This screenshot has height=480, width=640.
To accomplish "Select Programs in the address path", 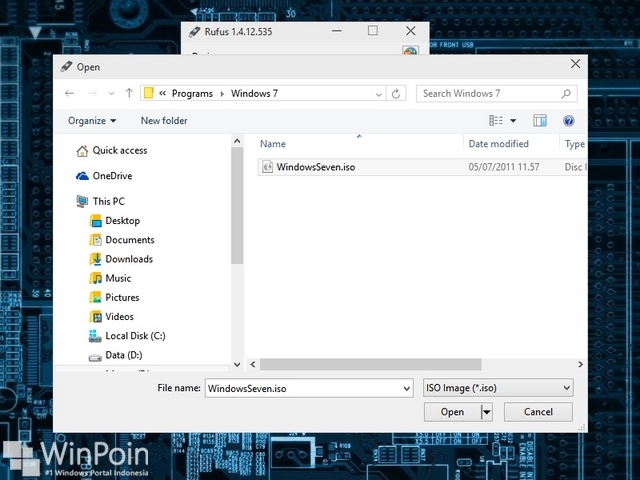I will [x=192, y=93].
